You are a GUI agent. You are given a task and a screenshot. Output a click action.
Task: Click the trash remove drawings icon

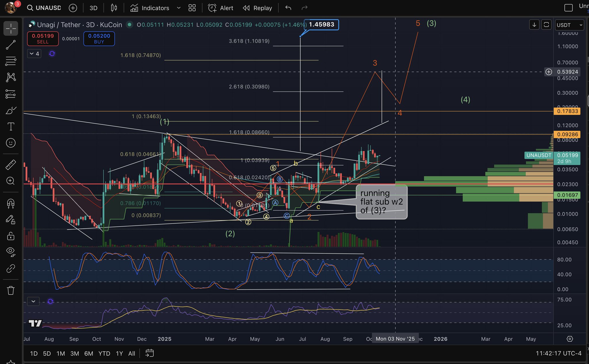tap(11, 290)
